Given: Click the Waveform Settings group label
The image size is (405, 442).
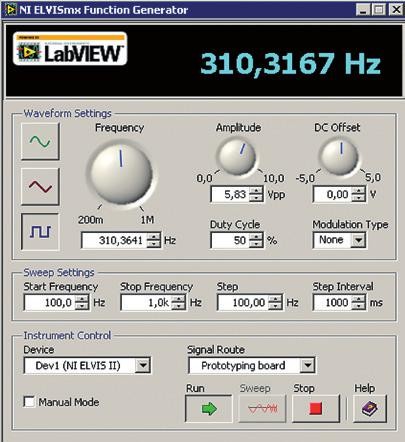Looking at the screenshot, I should point(67,114).
